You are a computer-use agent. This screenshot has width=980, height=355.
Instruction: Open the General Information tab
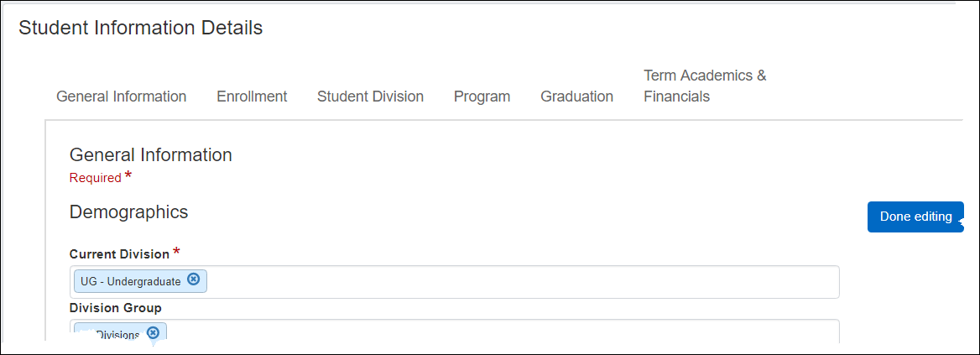pyautogui.click(x=121, y=97)
